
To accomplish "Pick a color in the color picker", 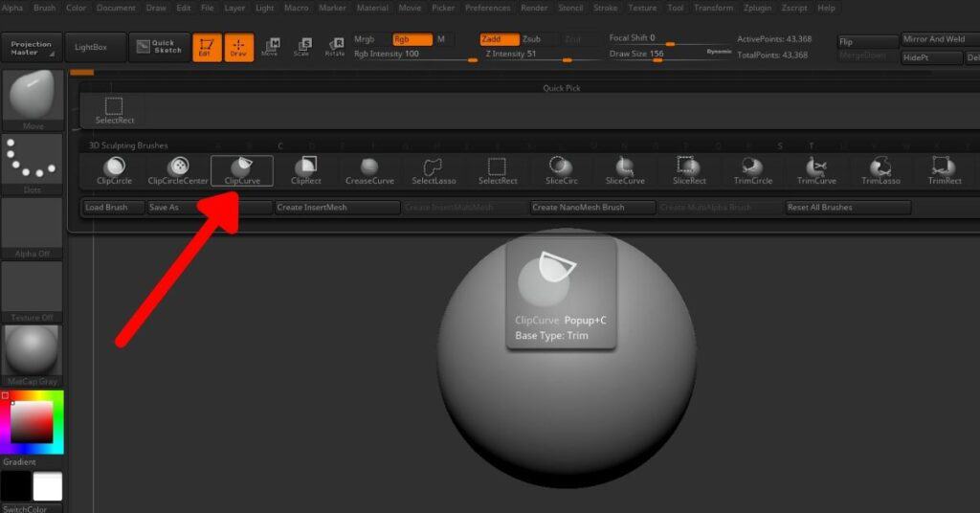I will point(32,422).
